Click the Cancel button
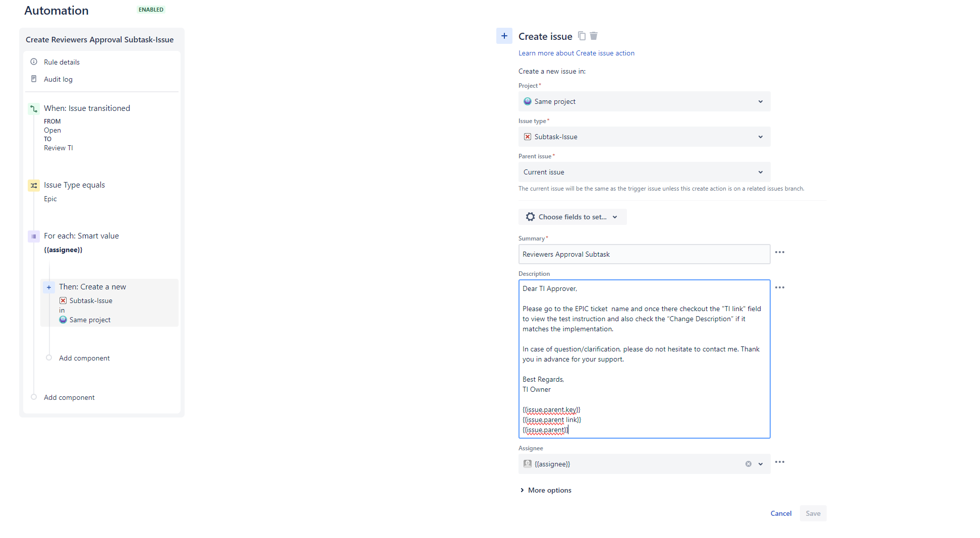 coord(781,513)
